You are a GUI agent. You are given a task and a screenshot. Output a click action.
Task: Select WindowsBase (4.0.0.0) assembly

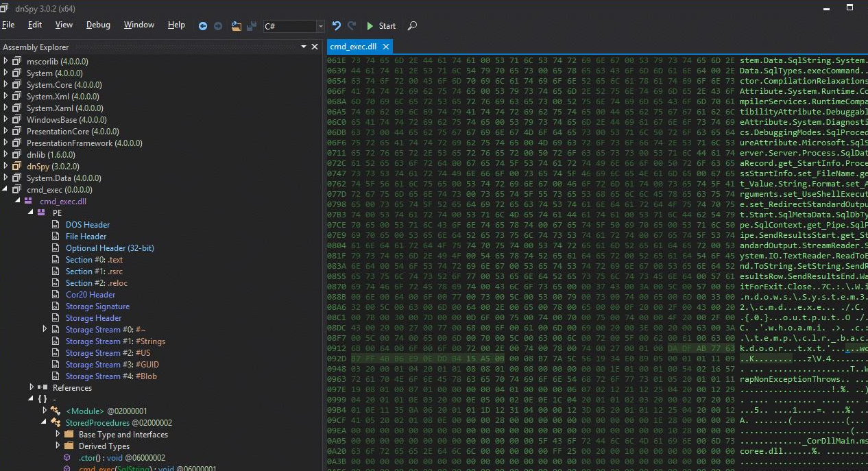[x=65, y=120]
